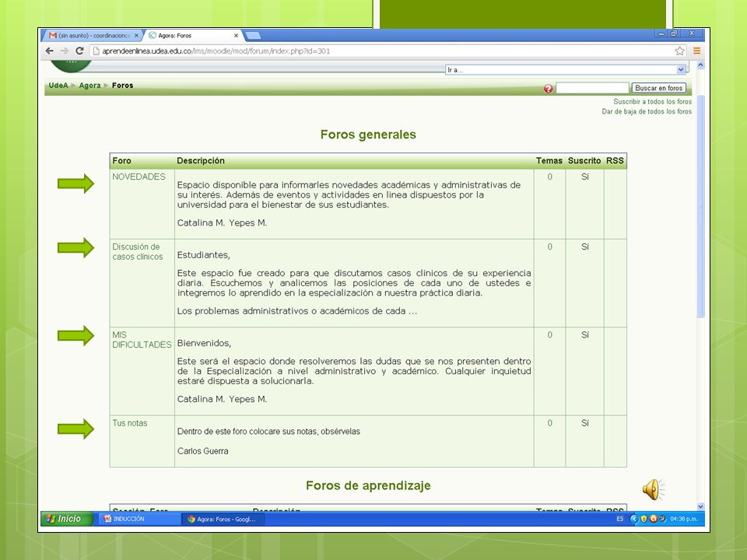Viewport: 747px width, 560px height.
Task: Toggle Sí subscription for NOVEDADES row
Action: pyautogui.click(x=585, y=177)
